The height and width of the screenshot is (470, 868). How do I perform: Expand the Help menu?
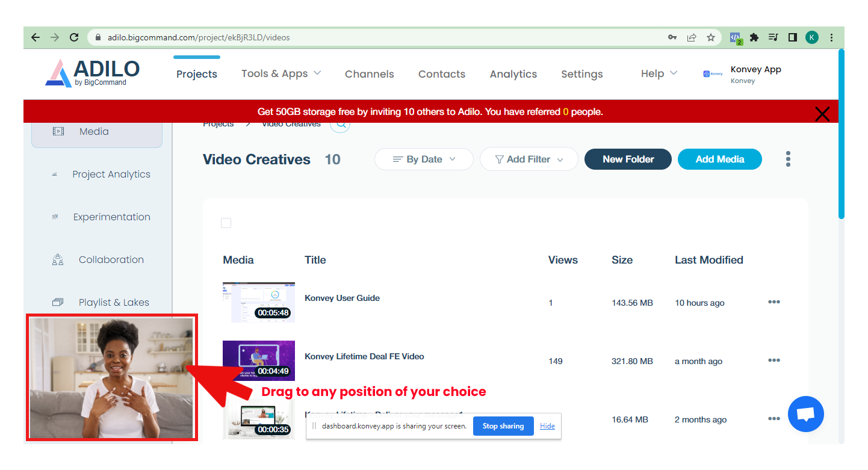click(x=659, y=73)
